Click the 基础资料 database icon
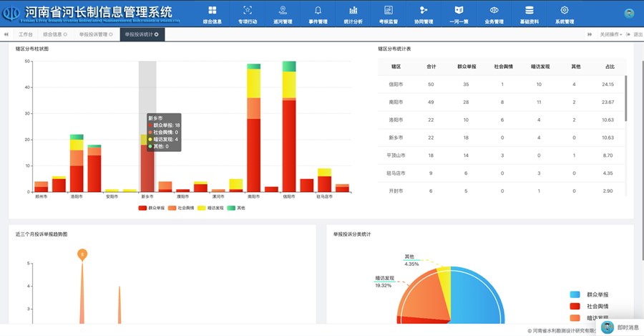 pos(530,10)
